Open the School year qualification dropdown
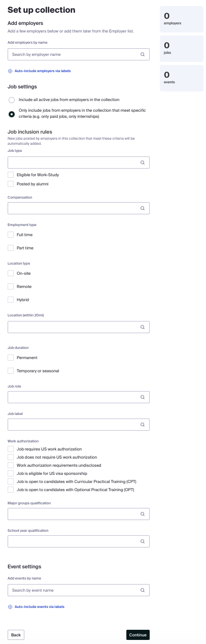This screenshot has width=206, height=644. coord(79,541)
